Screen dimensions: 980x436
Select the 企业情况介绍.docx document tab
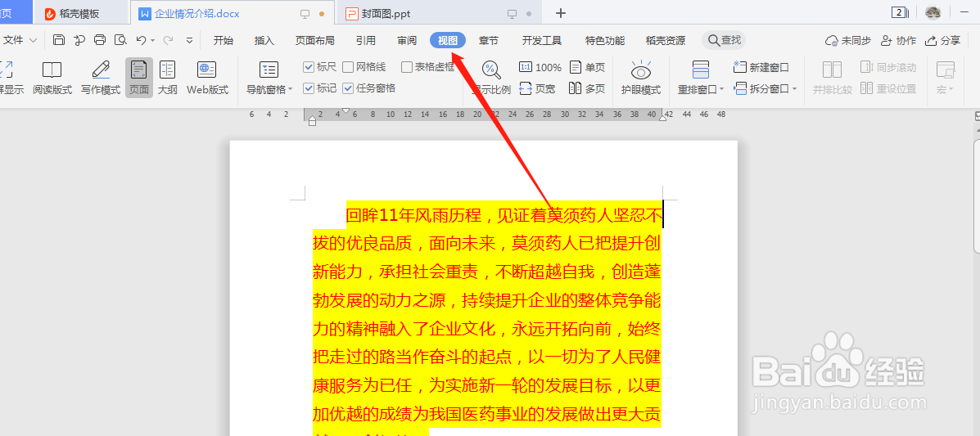point(233,13)
